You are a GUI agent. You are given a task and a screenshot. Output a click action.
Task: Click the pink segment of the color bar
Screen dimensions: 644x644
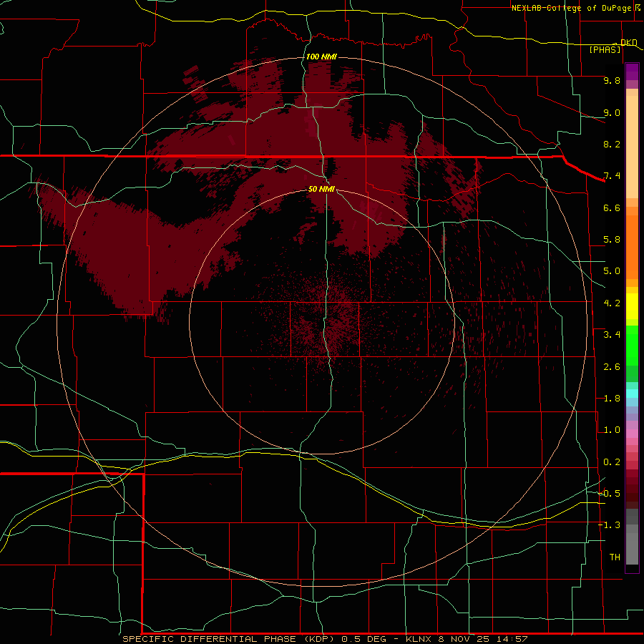pos(632,434)
